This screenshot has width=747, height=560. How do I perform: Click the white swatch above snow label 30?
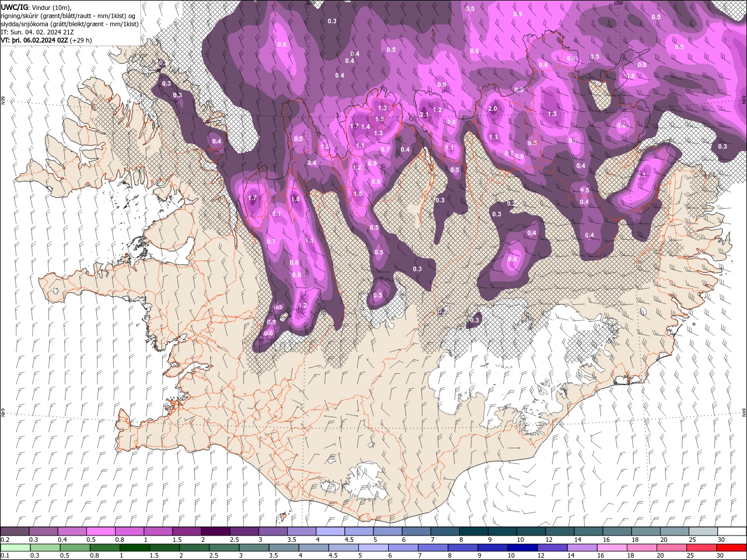(x=732, y=531)
